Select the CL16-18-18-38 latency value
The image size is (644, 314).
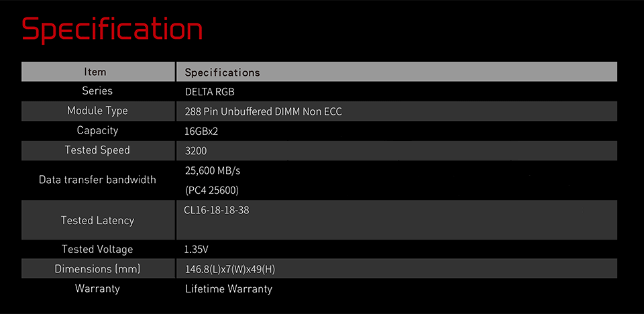[217, 210]
